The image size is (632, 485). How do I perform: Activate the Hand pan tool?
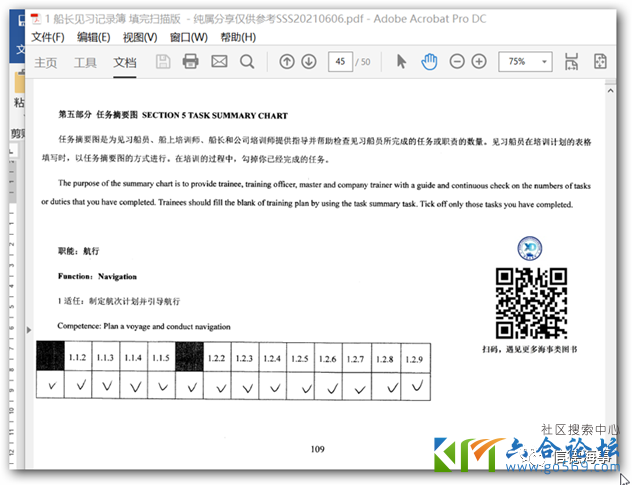coord(429,62)
